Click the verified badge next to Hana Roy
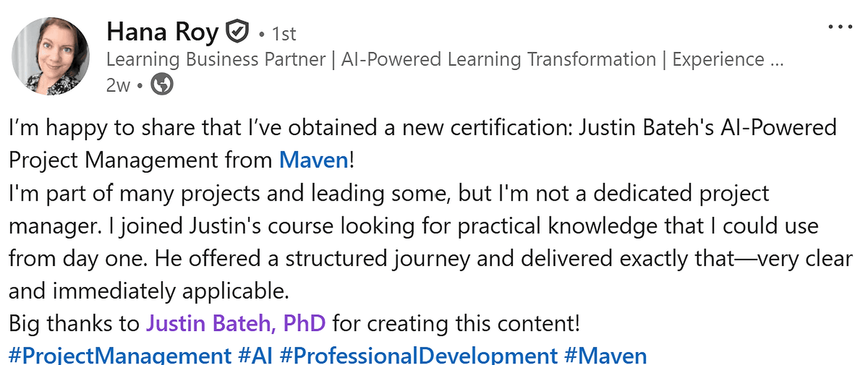This screenshot has width=868, height=365. point(237,32)
